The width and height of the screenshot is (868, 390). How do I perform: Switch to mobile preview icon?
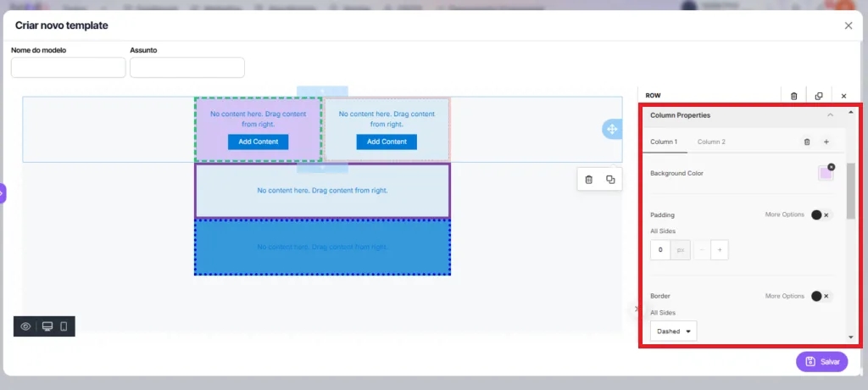tap(64, 326)
